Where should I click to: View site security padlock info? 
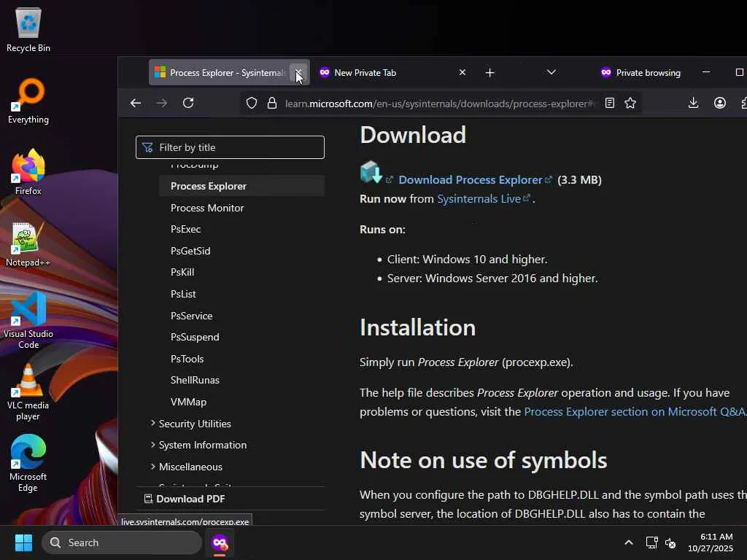click(272, 103)
